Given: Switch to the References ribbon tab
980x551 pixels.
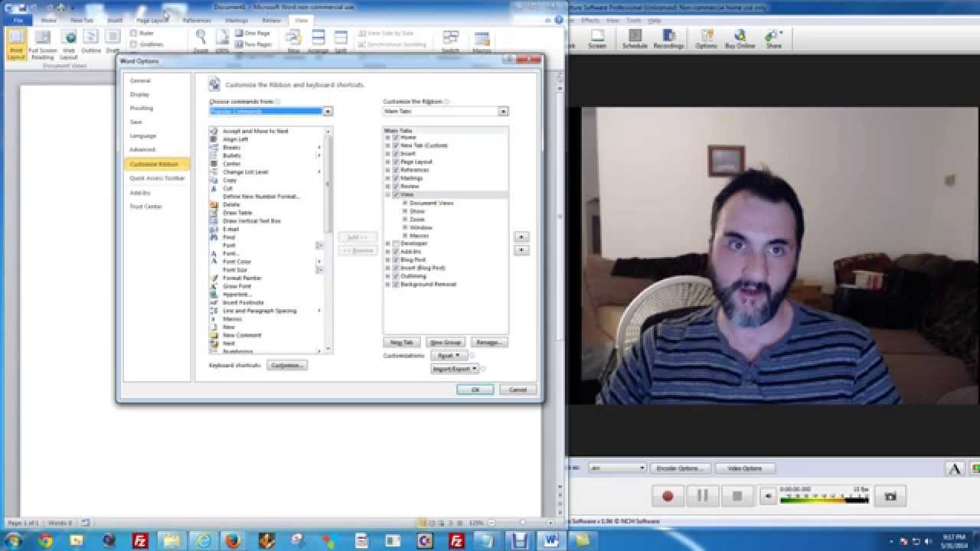Looking at the screenshot, I should tap(197, 21).
